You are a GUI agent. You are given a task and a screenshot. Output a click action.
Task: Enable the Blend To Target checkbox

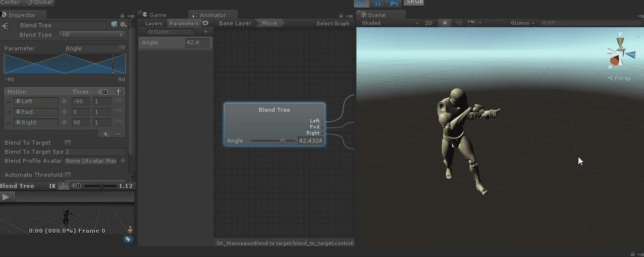coord(68,143)
